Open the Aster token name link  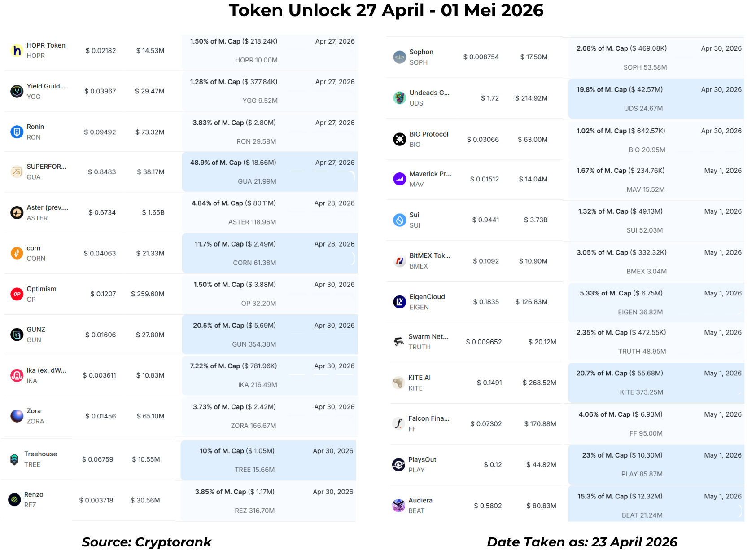[47, 207]
